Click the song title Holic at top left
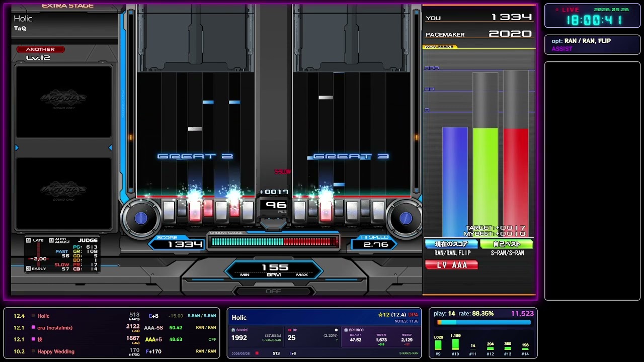This screenshot has height=362, width=644. [x=23, y=19]
